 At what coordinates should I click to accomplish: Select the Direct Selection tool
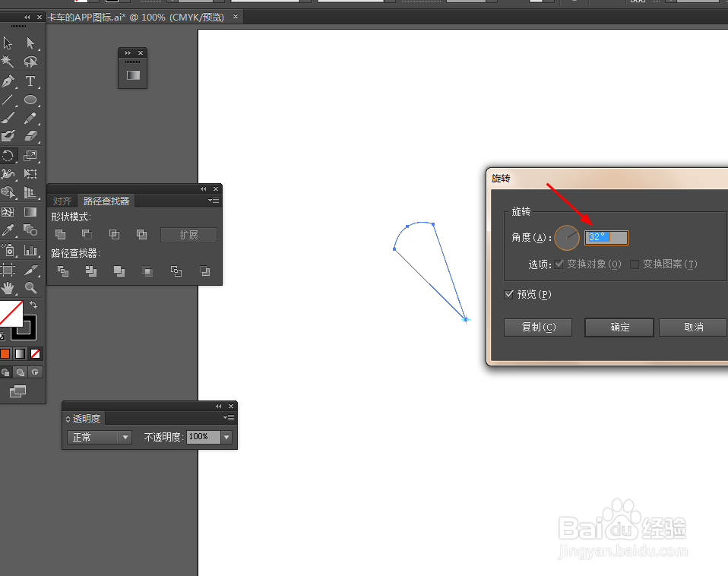[30, 43]
